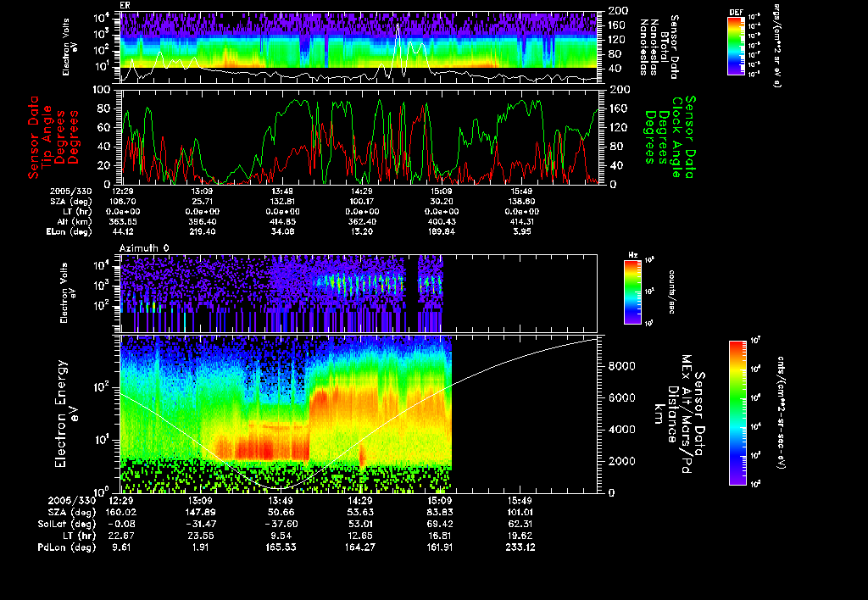Image resolution: width=868 pixels, height=600 pixels.
Task: Select LT value 16.81
Action: tap(440, 536)
